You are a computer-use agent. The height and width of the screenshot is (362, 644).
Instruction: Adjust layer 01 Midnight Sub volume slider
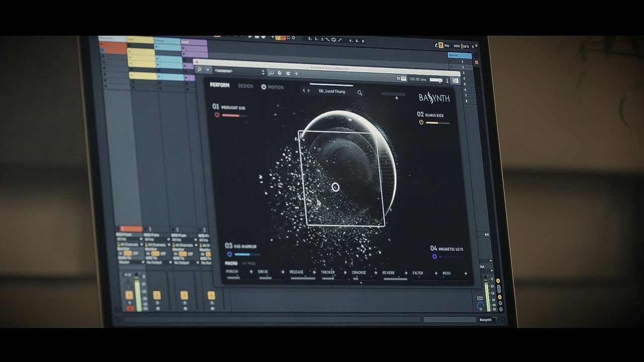coord(234,115)
